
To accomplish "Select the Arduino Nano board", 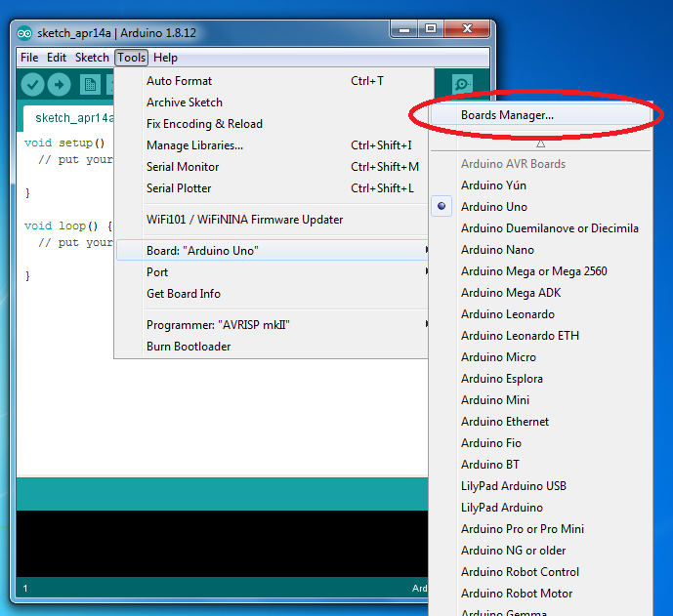I will pos(540,249).
